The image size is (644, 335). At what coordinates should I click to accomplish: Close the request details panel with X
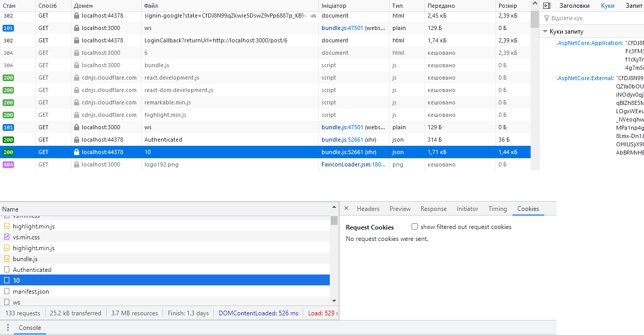346,209
